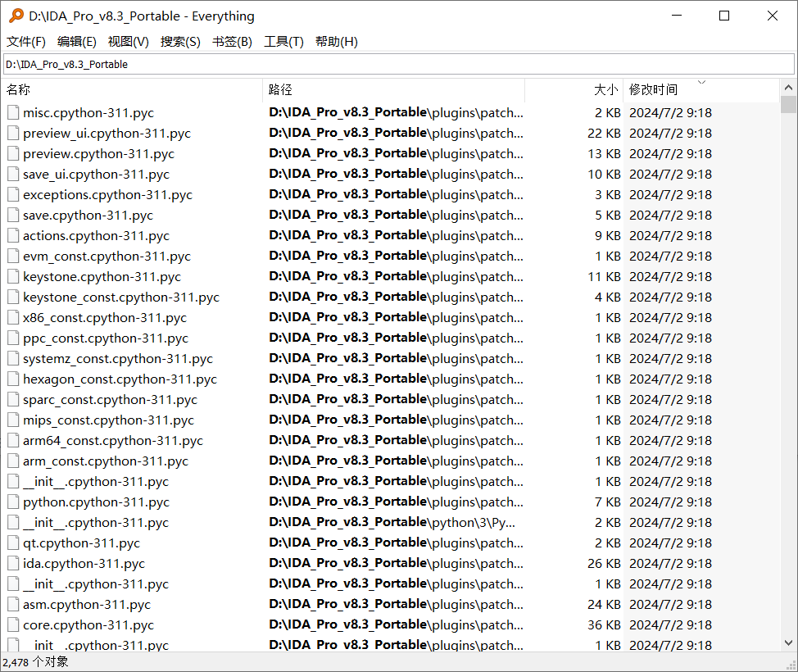
Task: Open the 编辑(E) menu
Action: click(x=77, y=42)
